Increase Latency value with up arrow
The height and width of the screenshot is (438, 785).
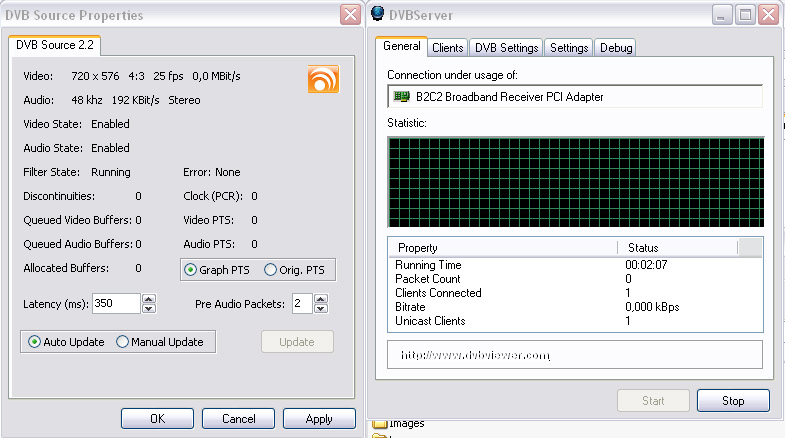click(149, 299)
